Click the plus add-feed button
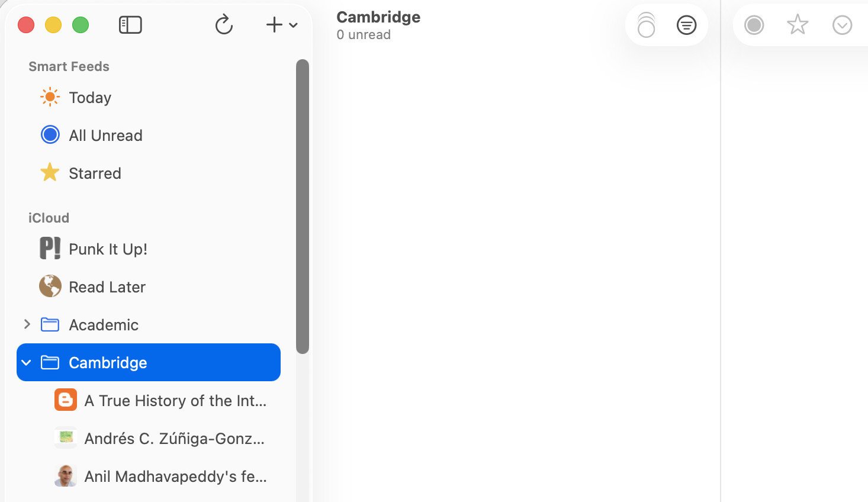Viewport: 868px width, 502px height. pos(274,25)
